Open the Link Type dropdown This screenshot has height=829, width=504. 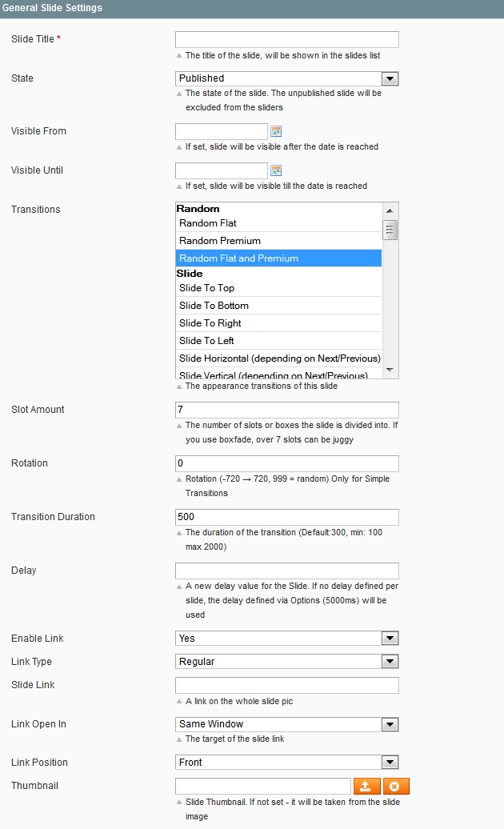click(287, 662)
